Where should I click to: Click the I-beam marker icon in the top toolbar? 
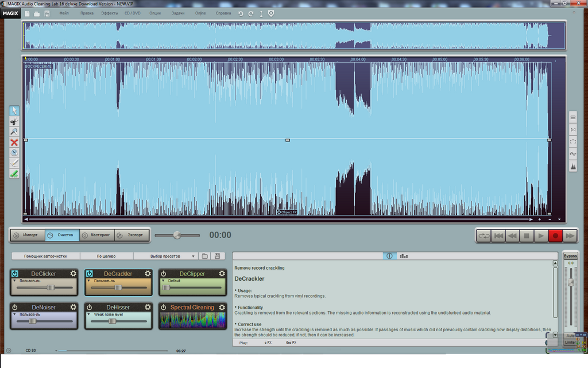261,14
